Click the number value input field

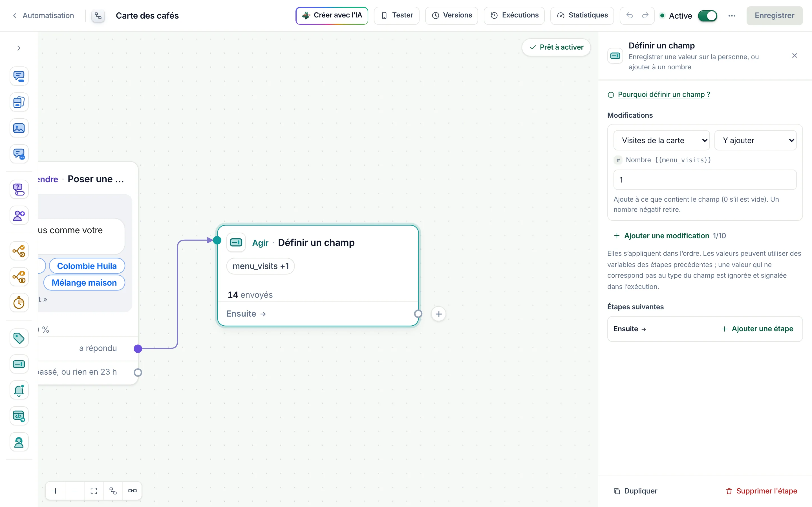(x=705, y=180)
